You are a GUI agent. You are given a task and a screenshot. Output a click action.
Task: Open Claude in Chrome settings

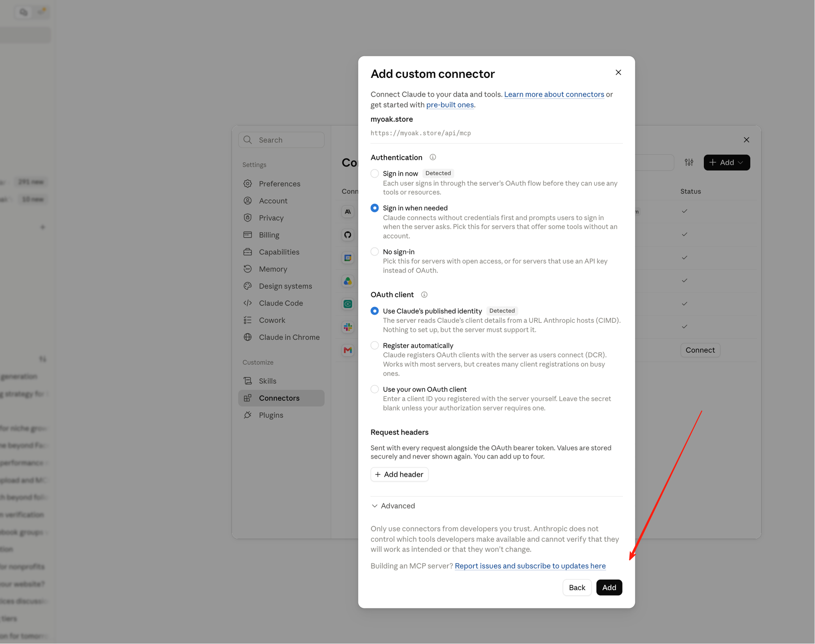point(281,337)
